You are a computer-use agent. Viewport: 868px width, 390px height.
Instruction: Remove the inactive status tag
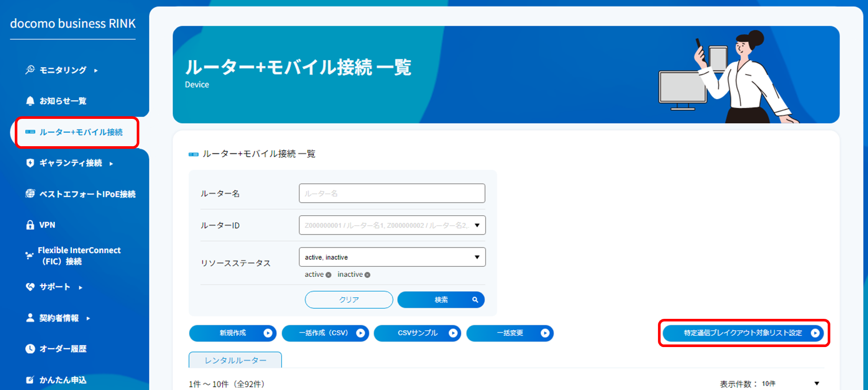tap(368, 275)
